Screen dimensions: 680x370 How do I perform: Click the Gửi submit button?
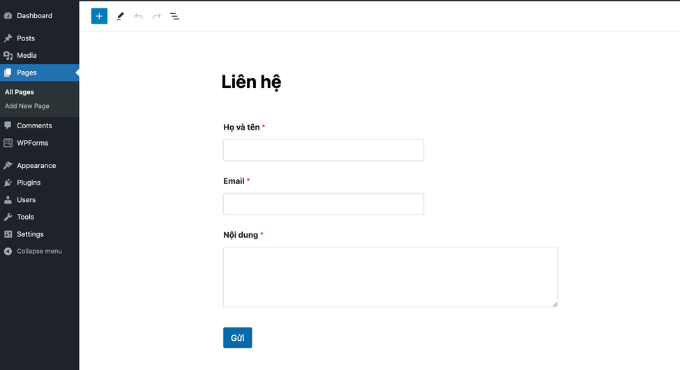coord(237,337)
